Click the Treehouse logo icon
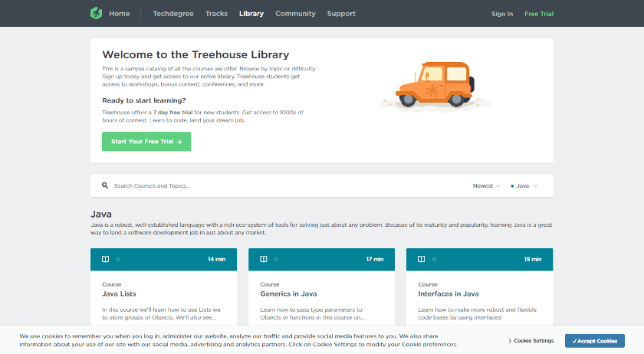 pyautogui.click(x=96, y=13)
